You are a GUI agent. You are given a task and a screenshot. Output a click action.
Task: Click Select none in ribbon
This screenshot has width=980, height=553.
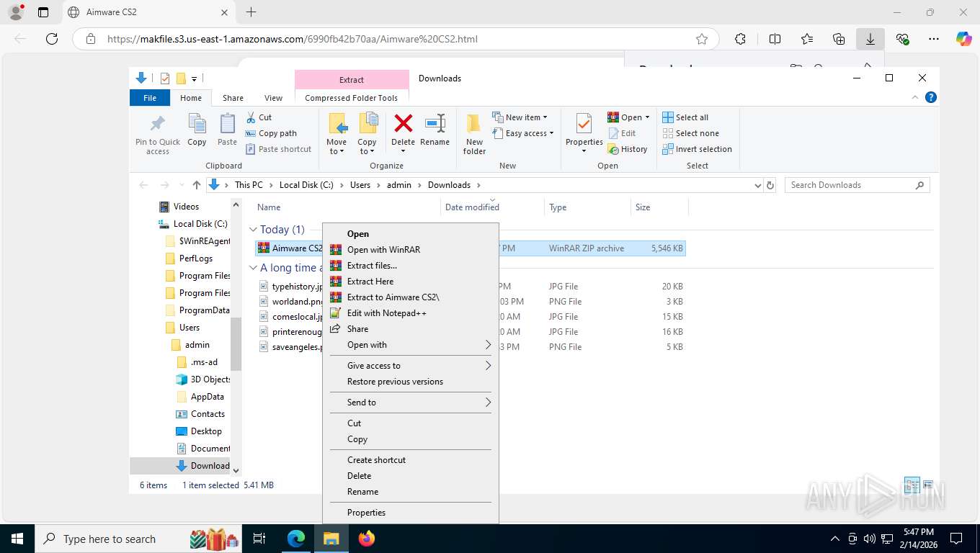[x=690, y=133]
